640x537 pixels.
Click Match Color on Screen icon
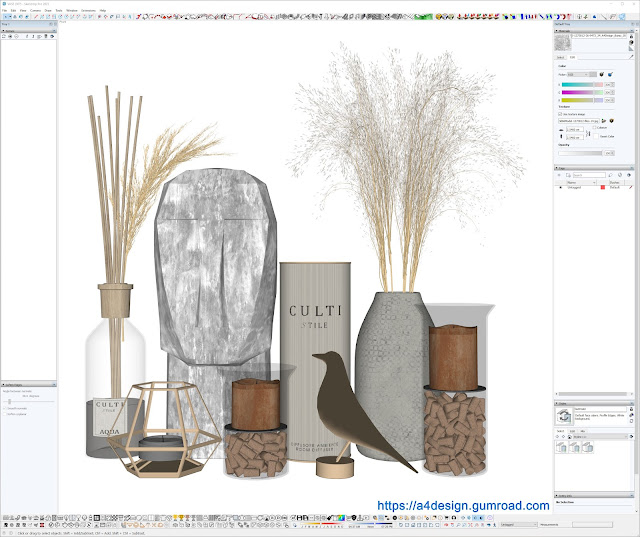click(x=610, y=74)
